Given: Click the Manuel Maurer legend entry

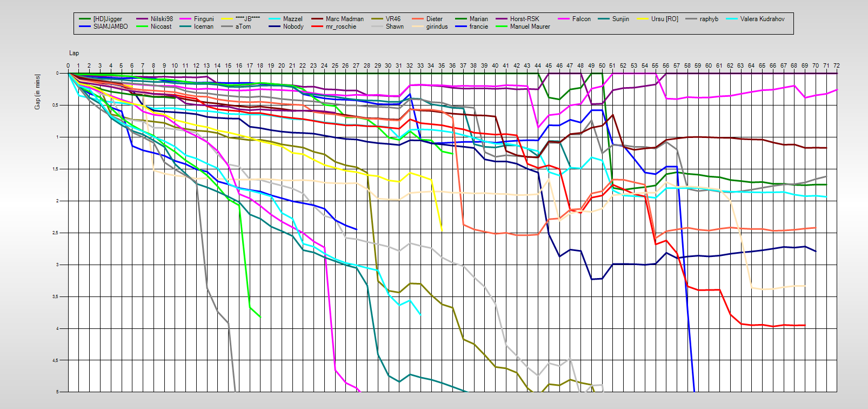Looking at the screenshot, I should click(530, 27).
